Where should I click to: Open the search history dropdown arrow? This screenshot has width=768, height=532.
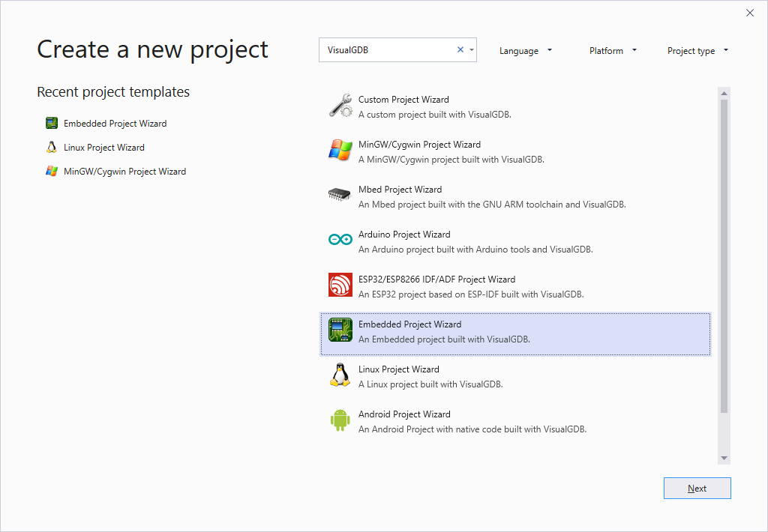[472, 50]
